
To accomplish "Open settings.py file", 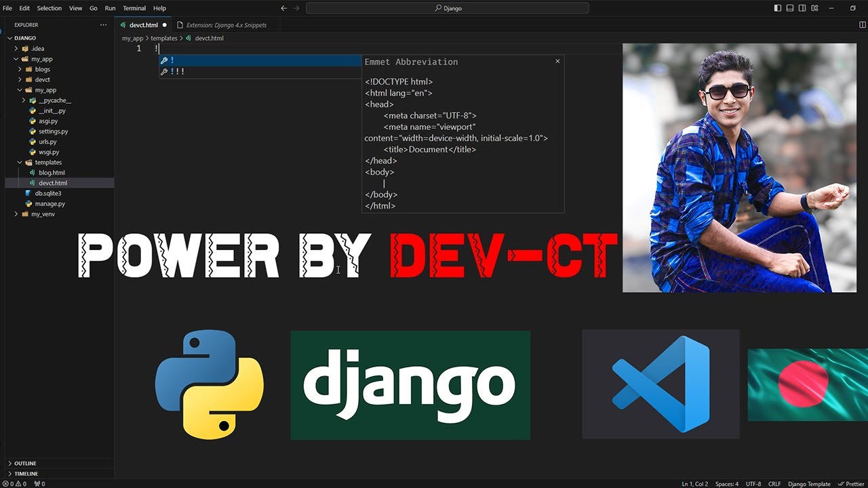I will coord(53,131).
